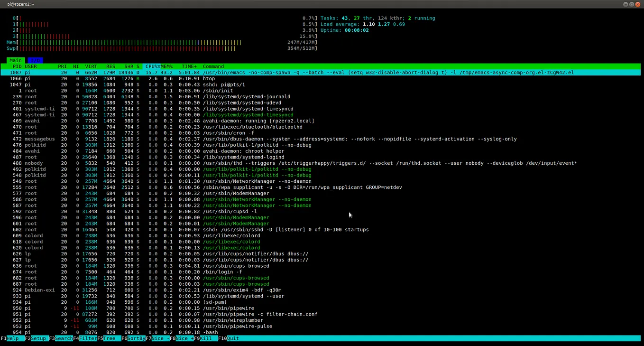Click the Mem usage meter bar

coord(161,42)
